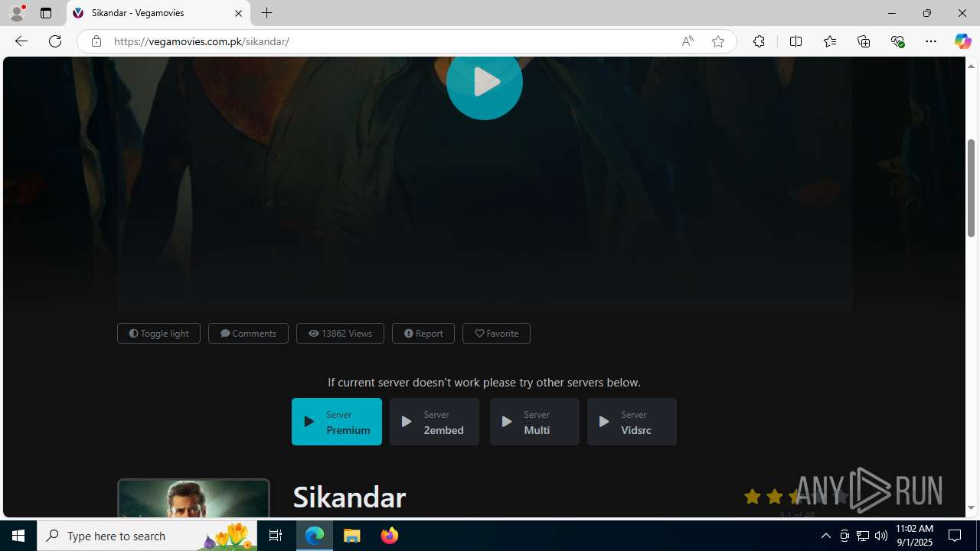Viewport: 980px width, 551px height.
Task: Switch to Server Vidsrc
Action: click(632, 422)
